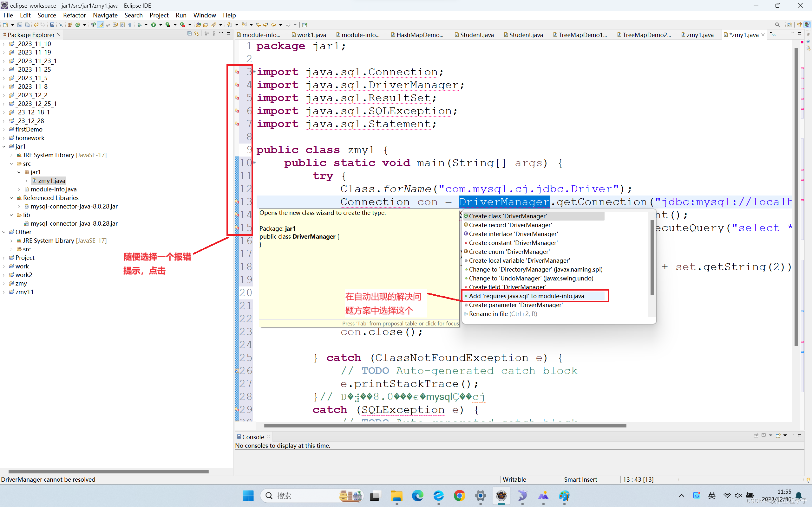The image size is (812, 507).
Task: Save the current file with the floppy icon
Action: pos(20,24)
